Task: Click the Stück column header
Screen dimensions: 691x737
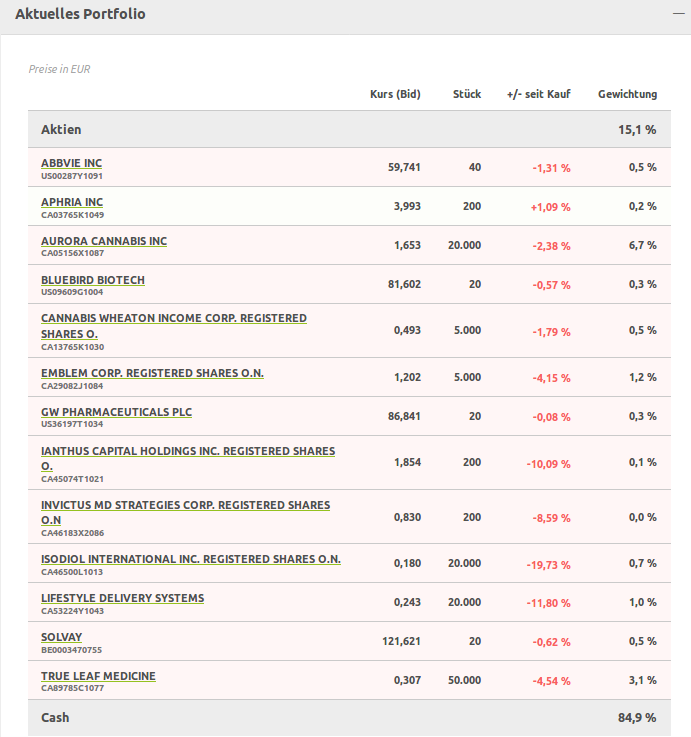Action: click(x=466, y=94)
